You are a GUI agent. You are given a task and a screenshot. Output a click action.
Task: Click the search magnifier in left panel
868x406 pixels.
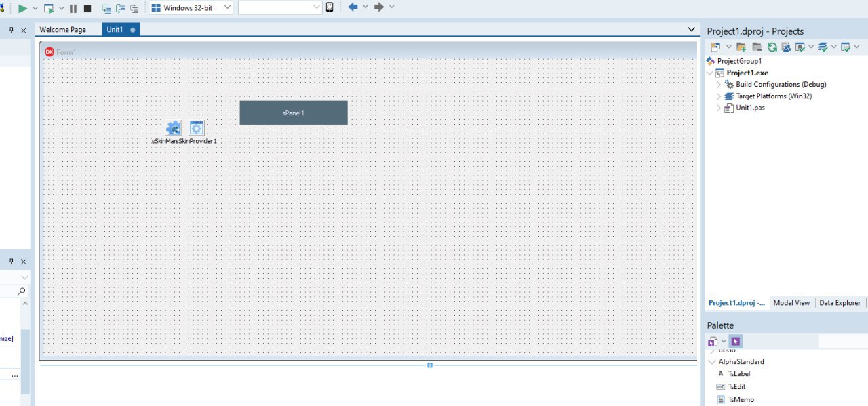coord(22,291)
